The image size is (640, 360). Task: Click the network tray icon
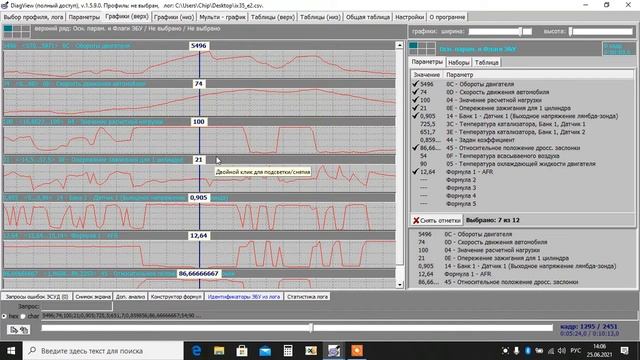[551, 351]
